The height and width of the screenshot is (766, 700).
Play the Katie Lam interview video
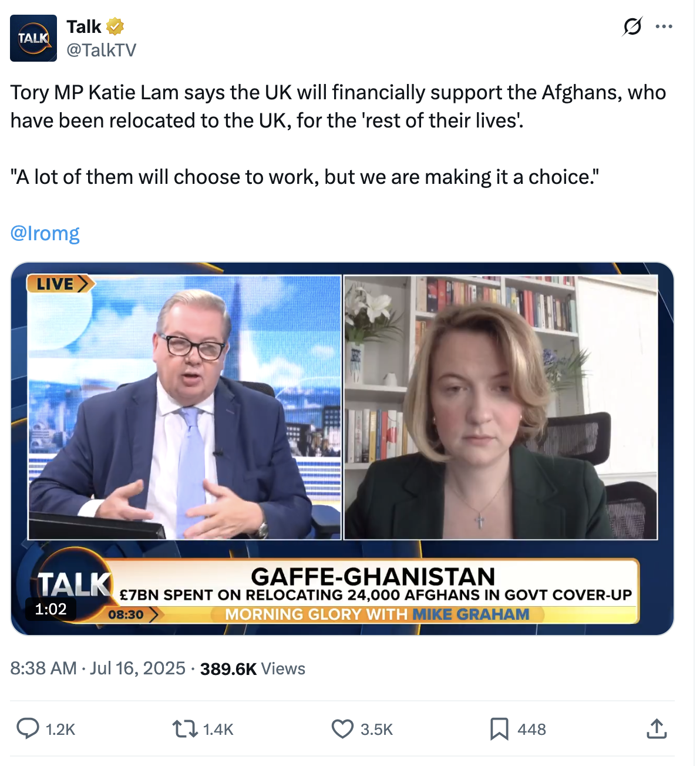click(342, 448)
